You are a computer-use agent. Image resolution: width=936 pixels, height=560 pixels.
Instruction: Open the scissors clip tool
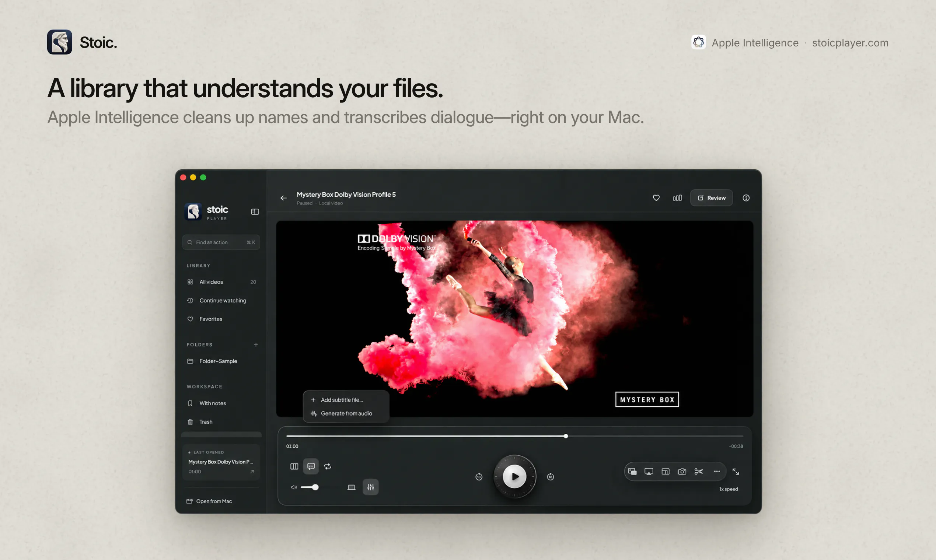[x=699, y=471]
